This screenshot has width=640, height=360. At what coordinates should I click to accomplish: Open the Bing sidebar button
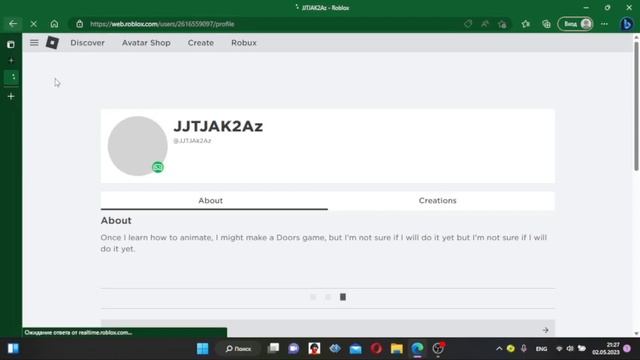pyautogui.click(x=627, y=24)
